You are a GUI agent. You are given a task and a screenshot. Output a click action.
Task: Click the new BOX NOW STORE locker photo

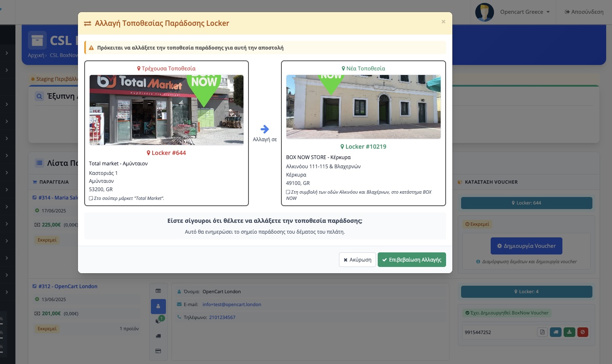363,107
